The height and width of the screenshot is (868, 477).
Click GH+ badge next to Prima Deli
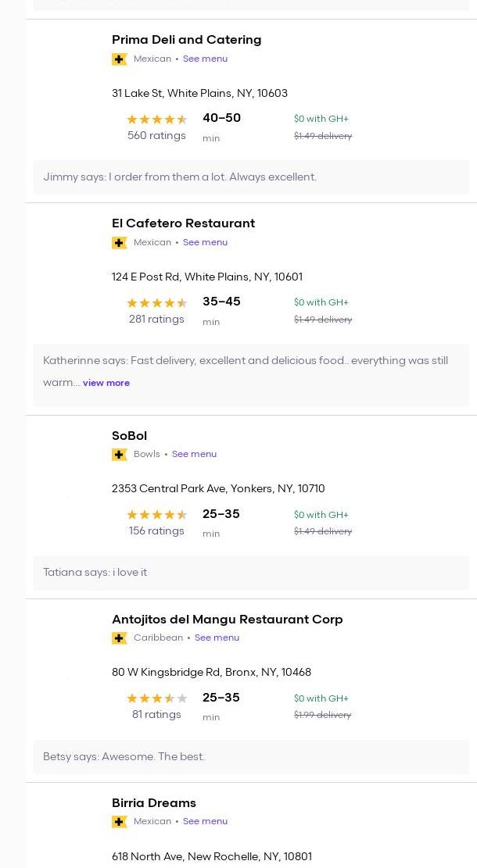[x=120, y=59]
